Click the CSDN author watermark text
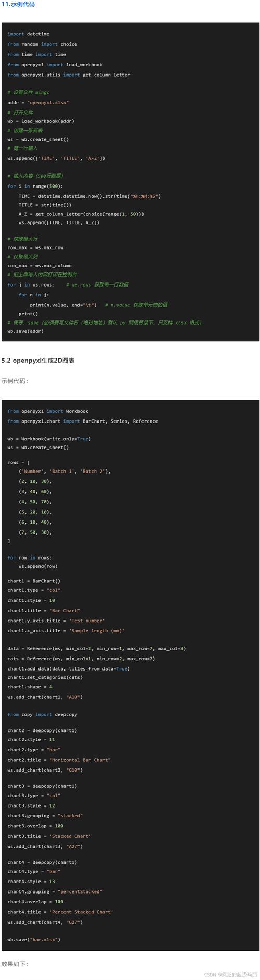The image size is (260, 980). pos(231,974)
